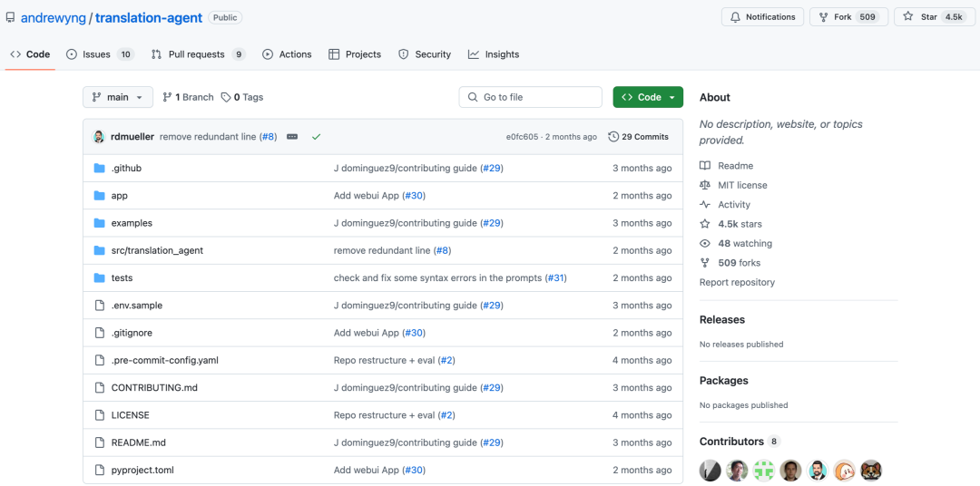Open the Projects tab
The height and width of the screenshot is (486, 980).
pyautogui.click(x=355, y=54)
